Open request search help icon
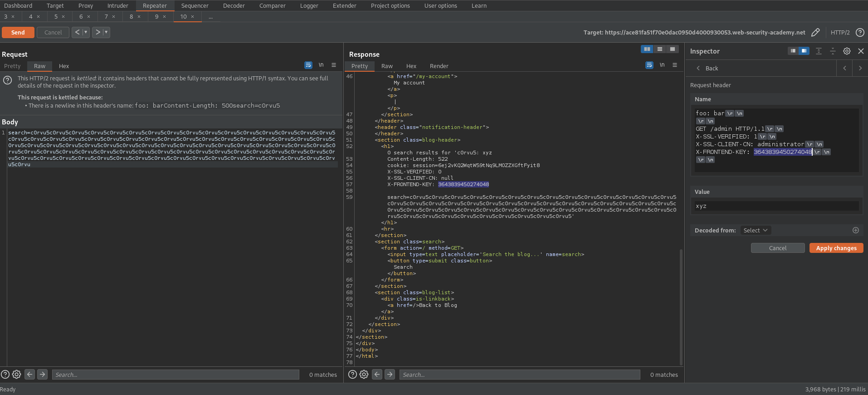The image size is (868, 395). [x=5, y=375]
